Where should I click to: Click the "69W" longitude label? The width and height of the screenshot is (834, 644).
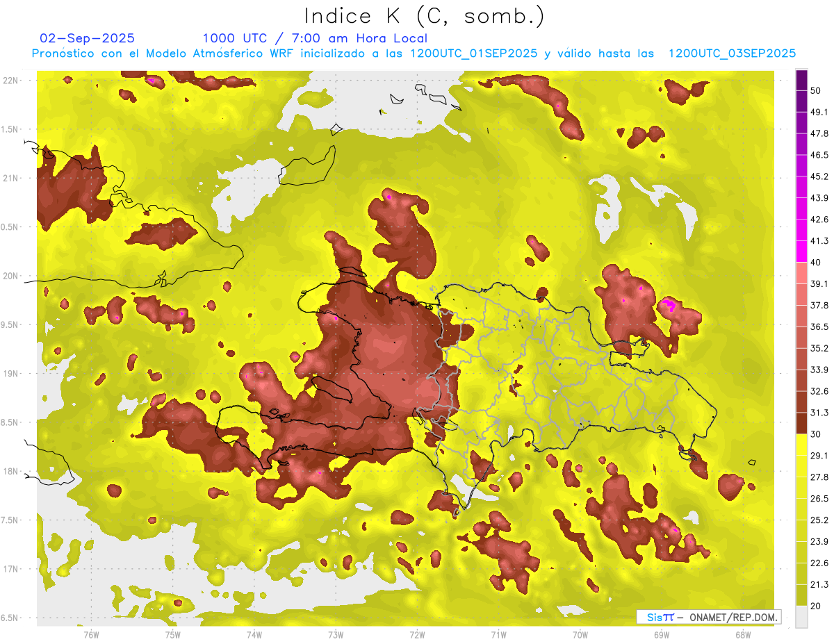point(661,634)
